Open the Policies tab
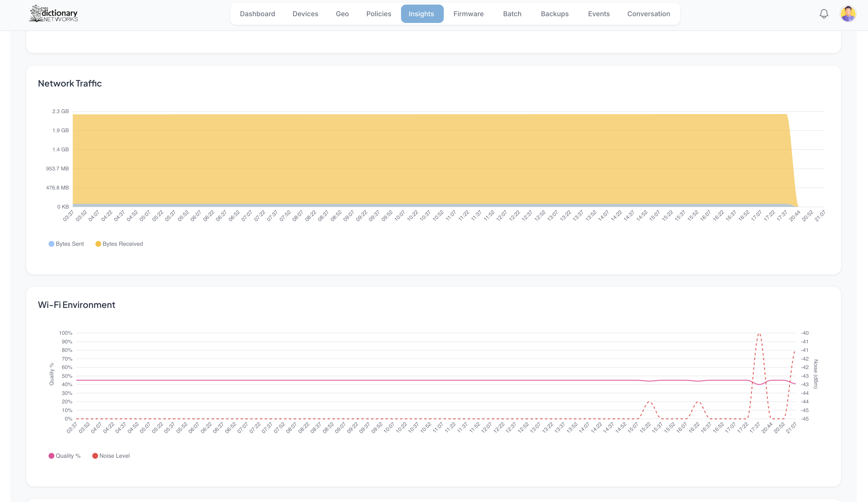 coord(379,14)
